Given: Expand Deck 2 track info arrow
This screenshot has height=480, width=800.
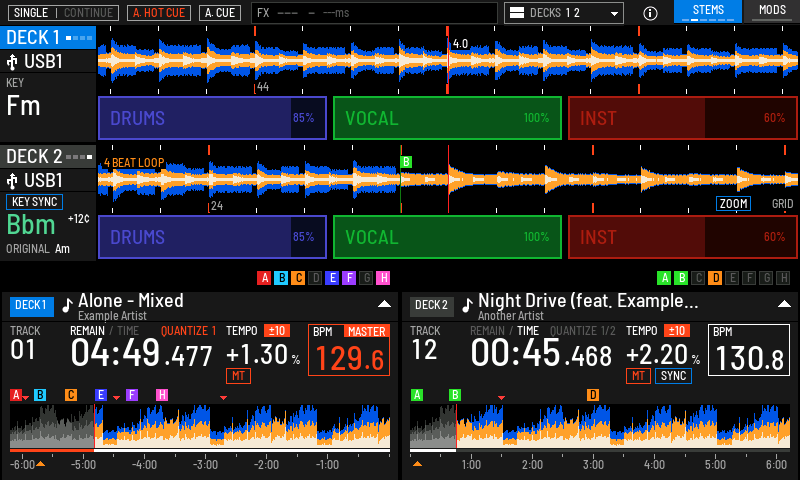Looking at the screenshot, I should pos(784,304).
